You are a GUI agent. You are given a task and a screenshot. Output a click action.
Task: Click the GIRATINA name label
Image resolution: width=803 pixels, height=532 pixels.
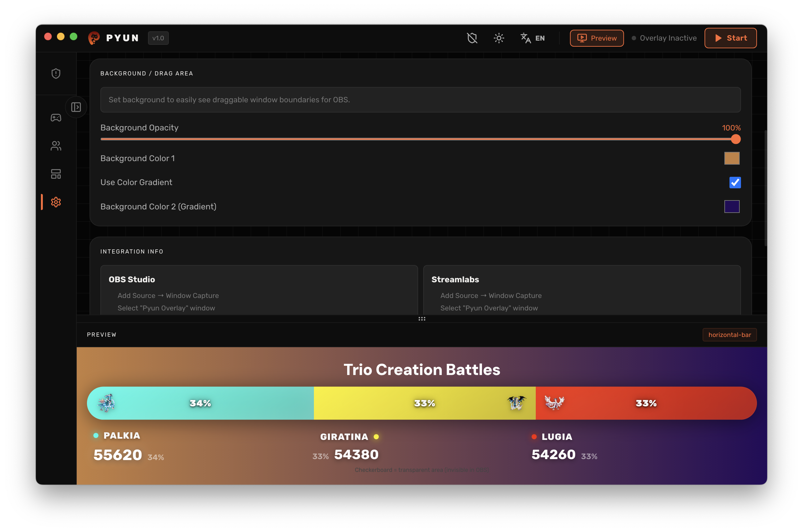tap(344, 437)
